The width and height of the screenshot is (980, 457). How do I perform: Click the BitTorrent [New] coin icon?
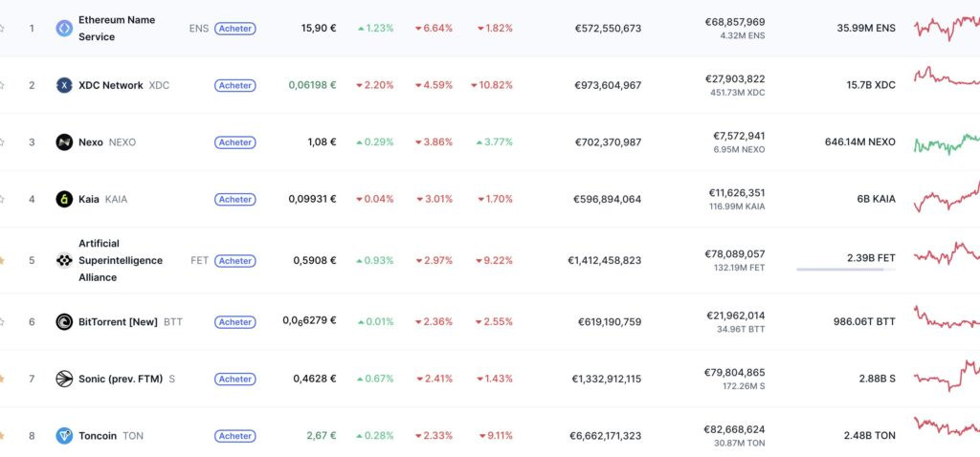pos(64,322)
